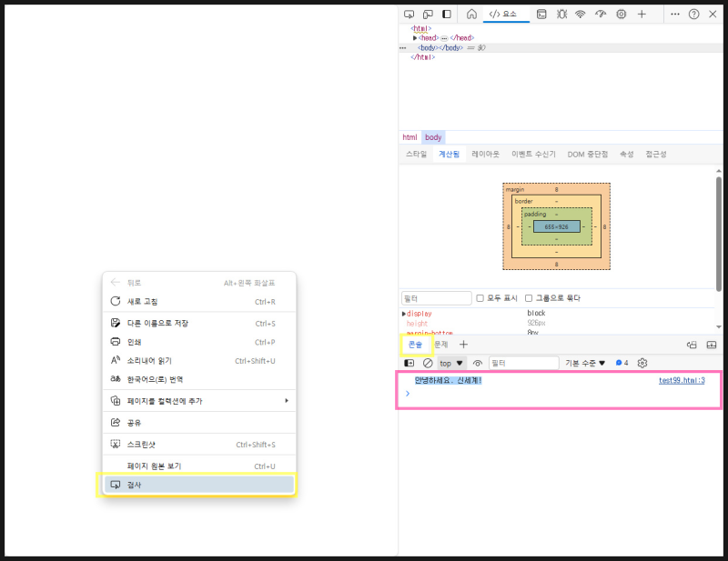Open the top execution context dropdown
Viewport: 728px width, 561px height.
click(x=451, y=363)
